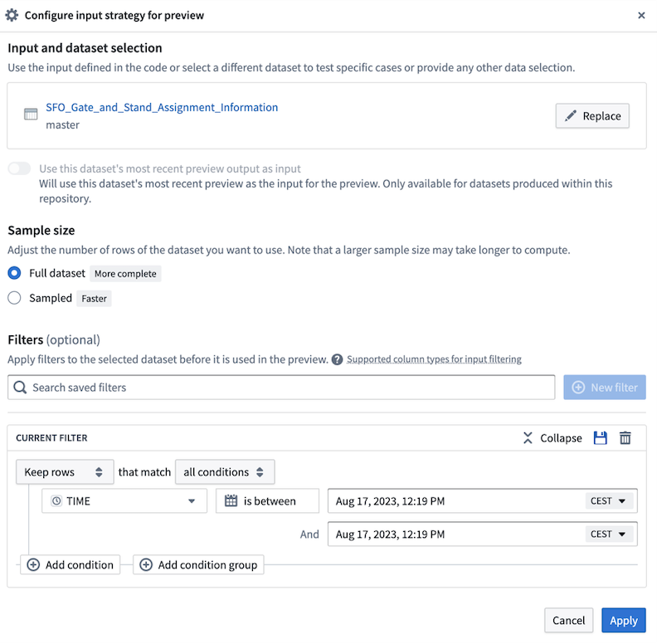Click the More complete tag

125,274
